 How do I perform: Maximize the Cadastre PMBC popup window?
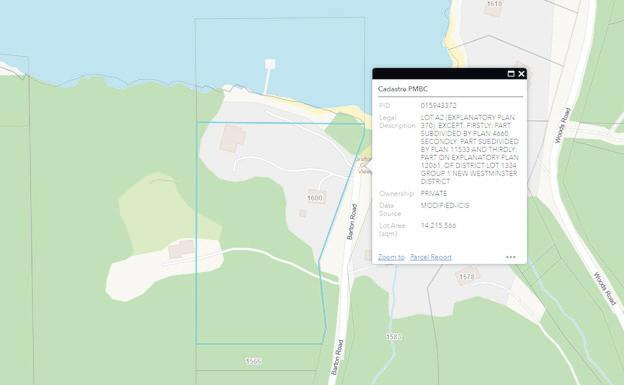click(x=511, y=74)
